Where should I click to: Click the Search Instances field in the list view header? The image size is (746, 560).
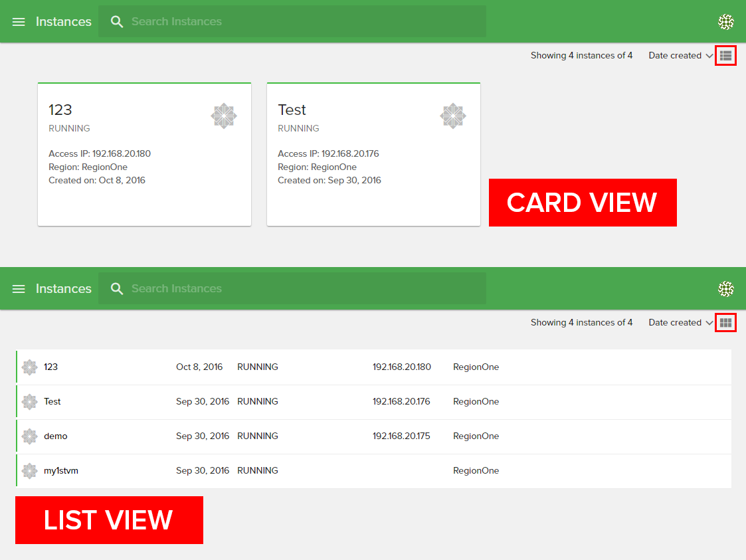[x=299, y=289]
